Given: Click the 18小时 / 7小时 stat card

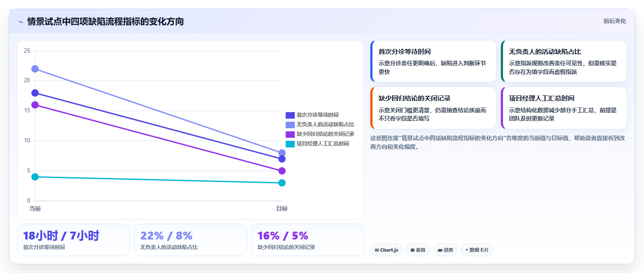Looking at the screenshot, I should pyautogui.click(x=73, y=240).
